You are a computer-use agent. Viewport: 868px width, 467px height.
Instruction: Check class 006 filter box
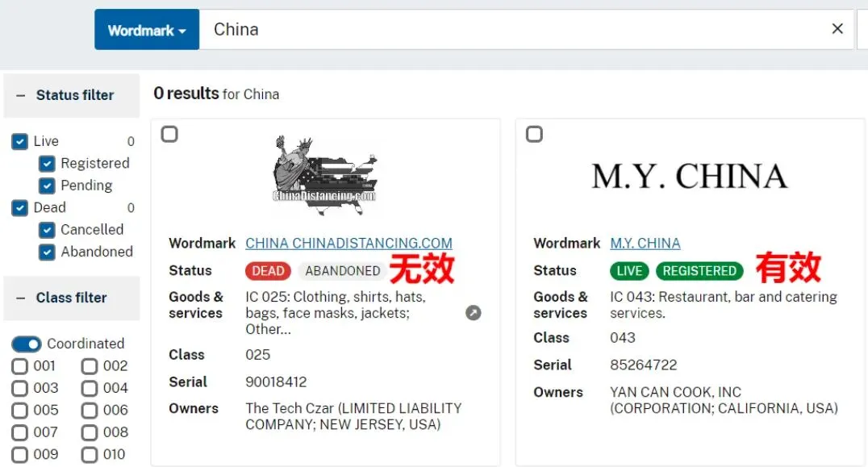click(89, 411)
